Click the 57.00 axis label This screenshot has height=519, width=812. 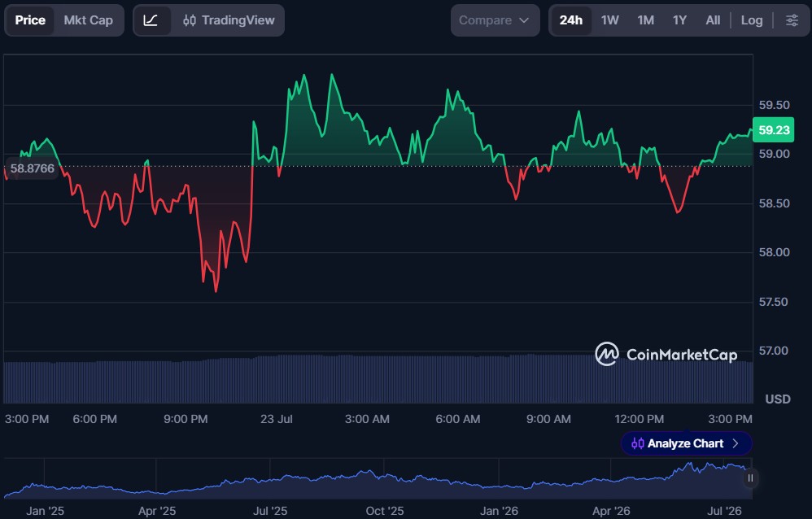pos(775,351)
